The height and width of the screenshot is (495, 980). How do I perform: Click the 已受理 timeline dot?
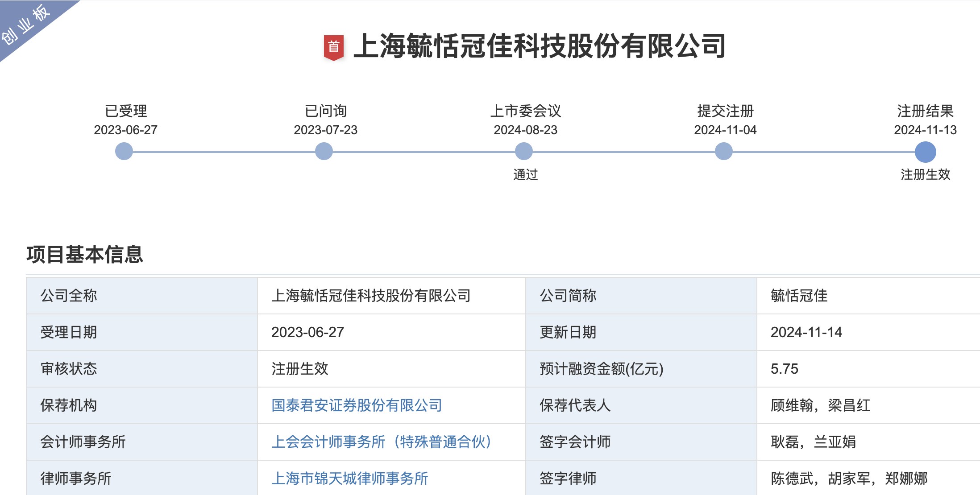(x=124, y=151)
